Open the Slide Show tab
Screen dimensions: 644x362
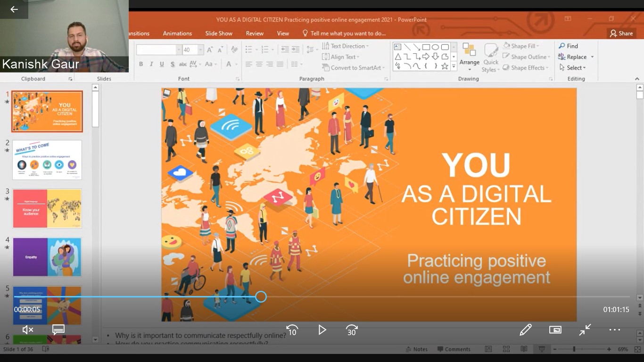(219, 33)
